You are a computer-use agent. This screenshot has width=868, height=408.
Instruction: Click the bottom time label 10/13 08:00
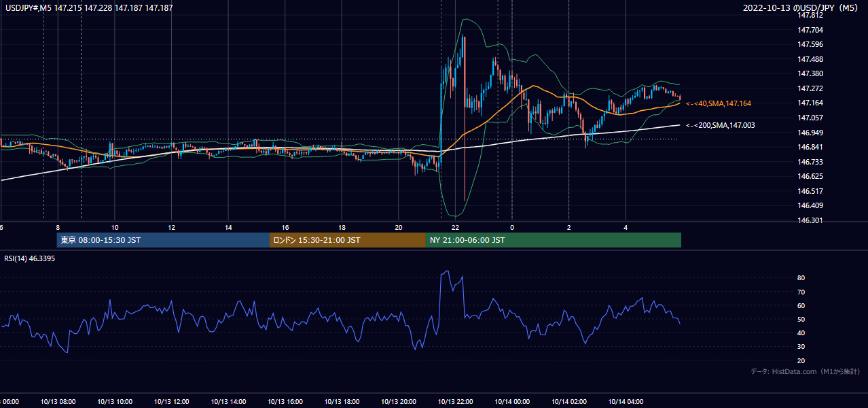(58, 402)
